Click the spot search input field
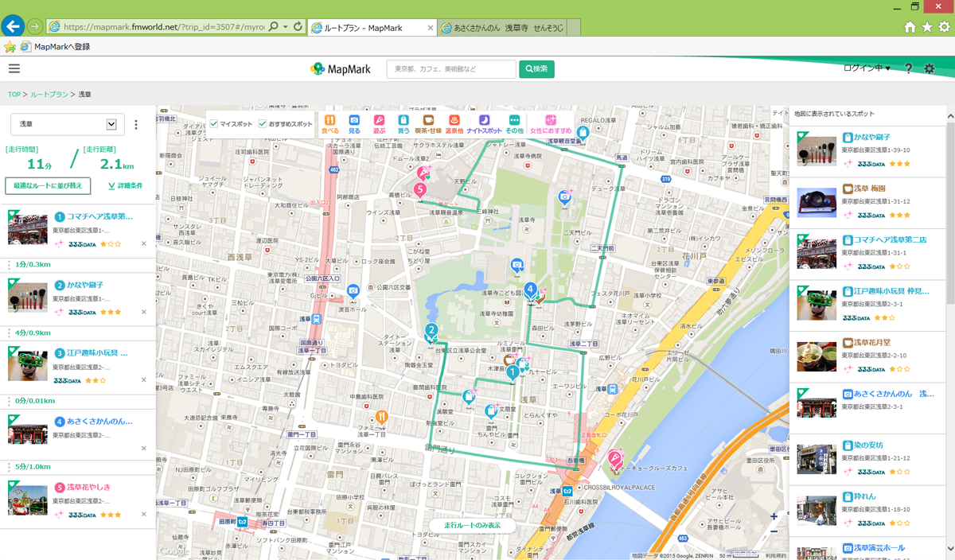 pos(450,69)
